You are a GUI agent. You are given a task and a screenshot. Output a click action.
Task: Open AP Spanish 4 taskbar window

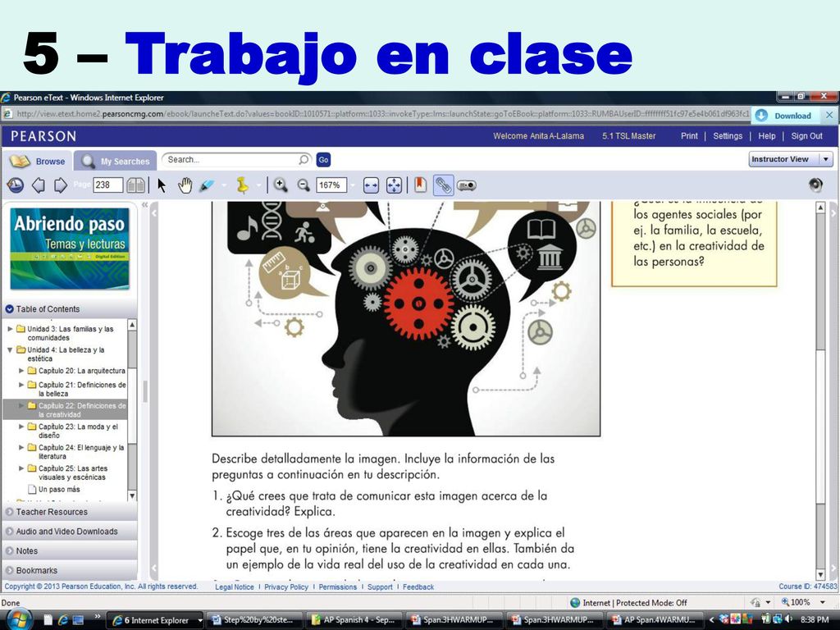pyautogui.click(x=354, y=620)
